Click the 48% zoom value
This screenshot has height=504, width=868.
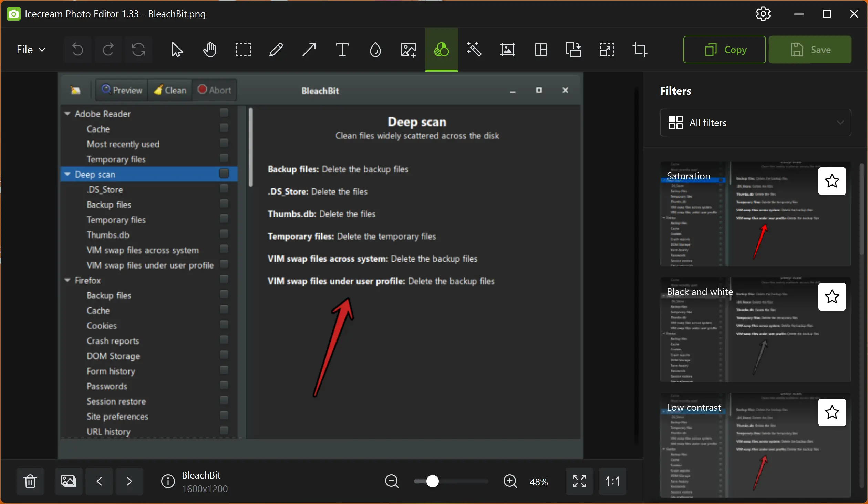(x=539, y=482)
